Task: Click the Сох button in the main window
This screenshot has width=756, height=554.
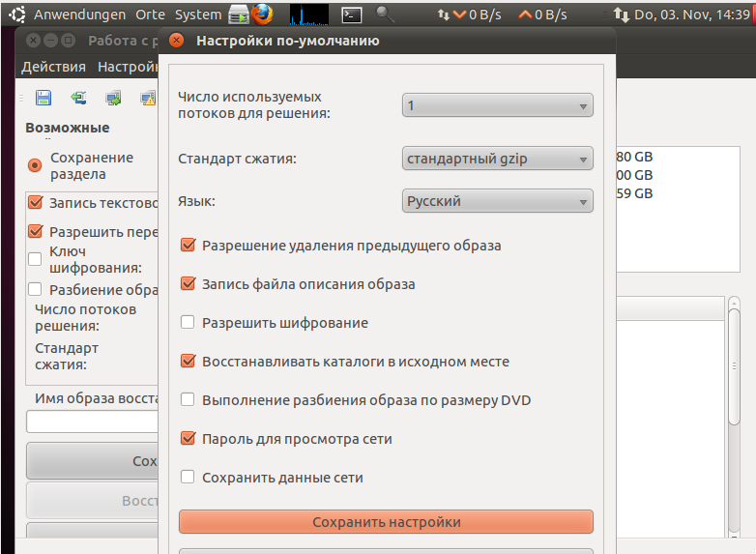Action: pyautogui.click(x=93, y=461)
